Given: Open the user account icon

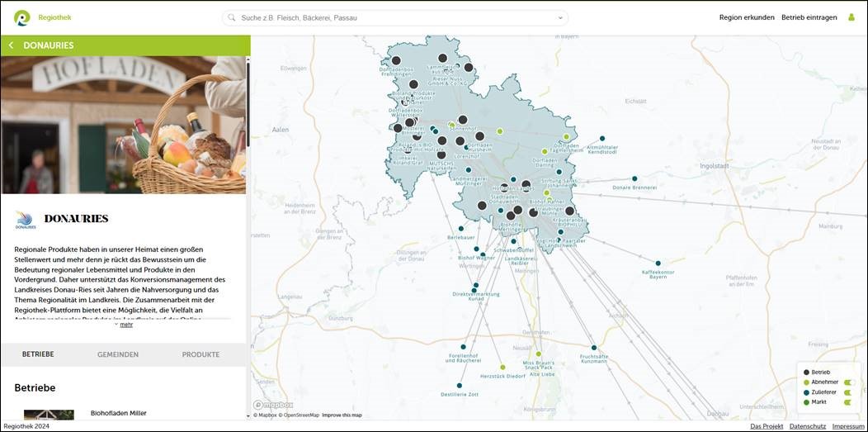Looking at the screenshot, I should coord(851,17).
